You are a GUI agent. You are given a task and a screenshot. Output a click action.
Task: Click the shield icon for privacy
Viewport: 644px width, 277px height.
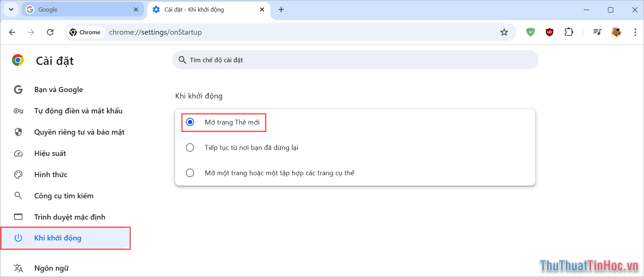pyautogui.click(x=18, y=132)
